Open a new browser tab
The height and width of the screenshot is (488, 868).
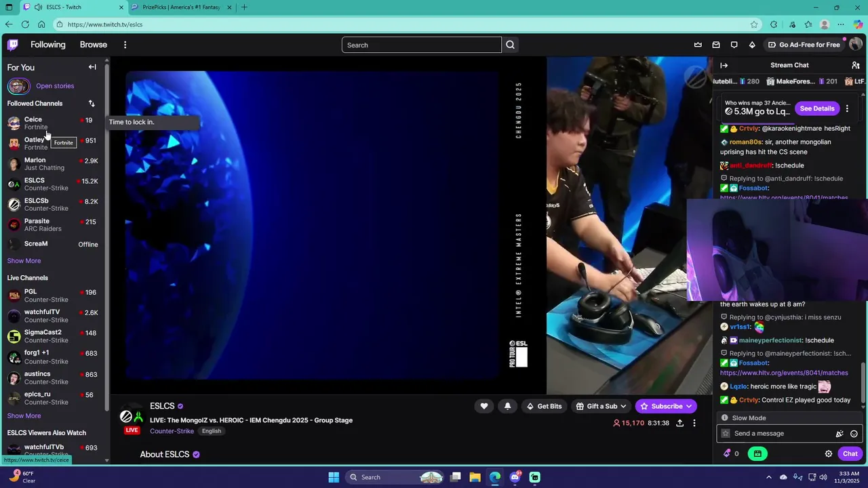click(244, 7)
